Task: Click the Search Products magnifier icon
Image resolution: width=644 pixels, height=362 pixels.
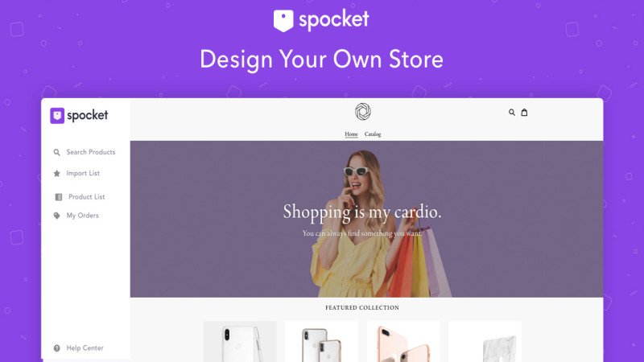Action: (x=56, y=152)
